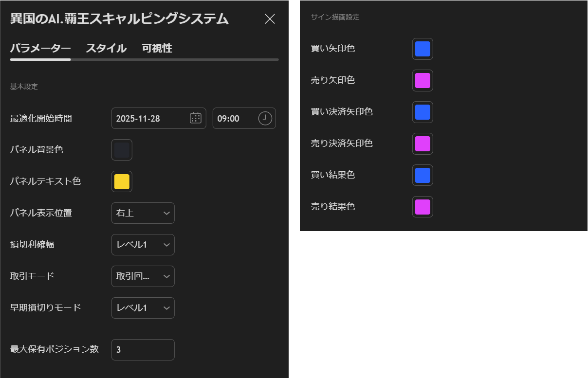Open the 買い矢印色 blue swatch
The image size is (588, 378).
pyautogui.click(x=422, y=49)
